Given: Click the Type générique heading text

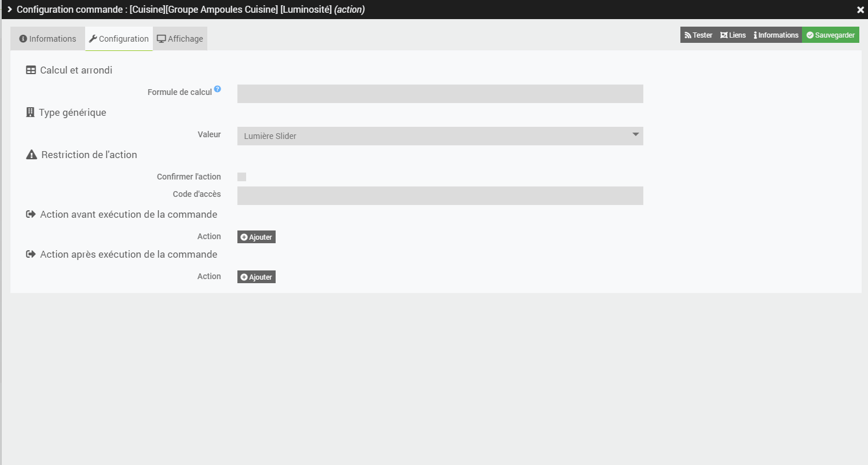Looking at the screenshot, I should 72,112.
